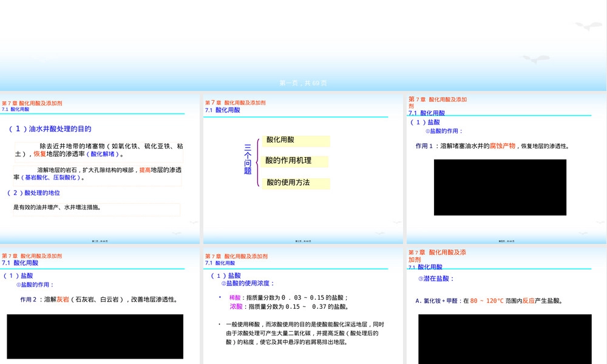Click the black image under '作用2' text
Screen dimensions: 607x364
(x=95, y=337)
